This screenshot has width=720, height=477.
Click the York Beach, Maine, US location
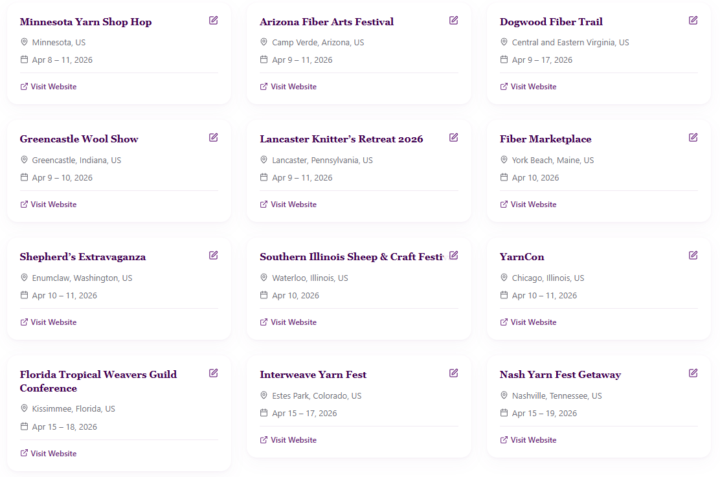(x=553, y=160)
